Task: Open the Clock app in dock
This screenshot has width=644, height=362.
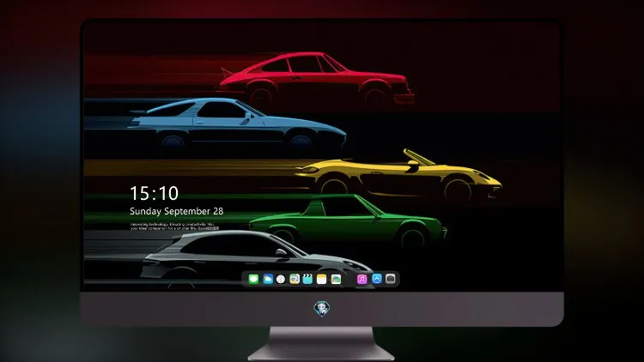Action: pos(281,279)
